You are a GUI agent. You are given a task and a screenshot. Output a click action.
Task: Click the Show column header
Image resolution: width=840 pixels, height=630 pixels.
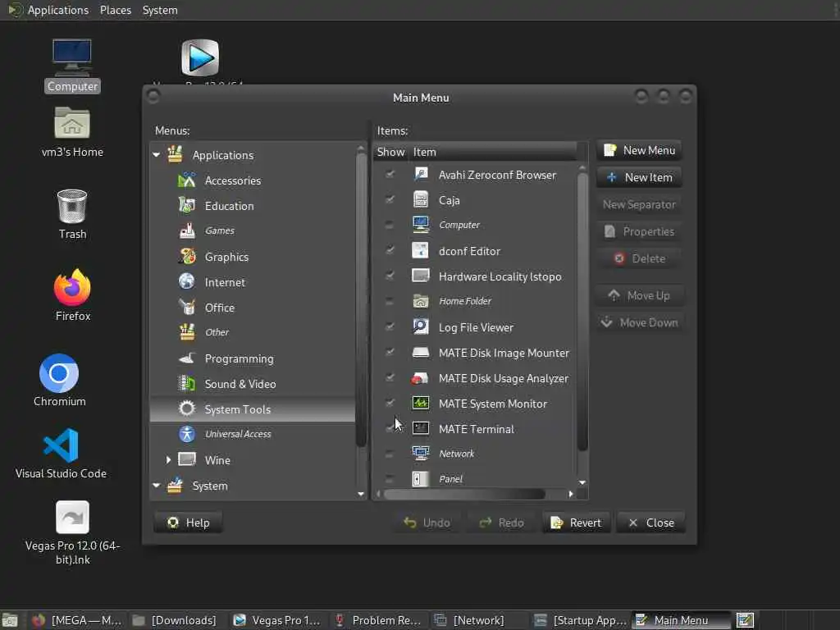390,152
